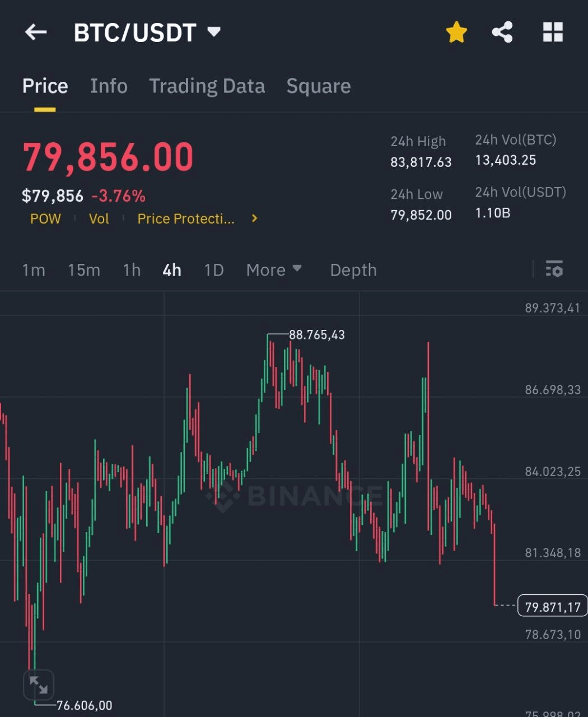
Task: Toggle the yellow favorite star
Action: click(456, 32)
